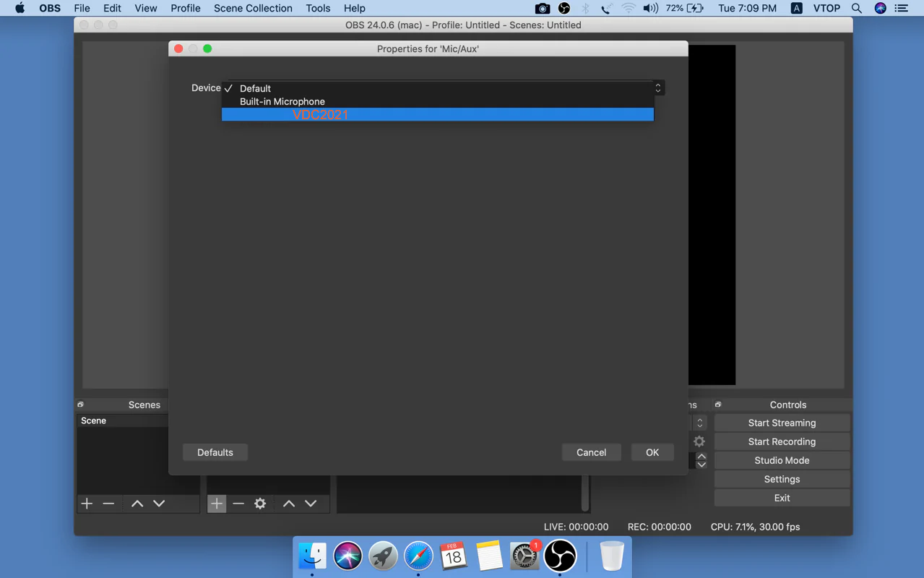
Task: Click the LIVE: 00:00:00 status text
Action: coord(576,527)
